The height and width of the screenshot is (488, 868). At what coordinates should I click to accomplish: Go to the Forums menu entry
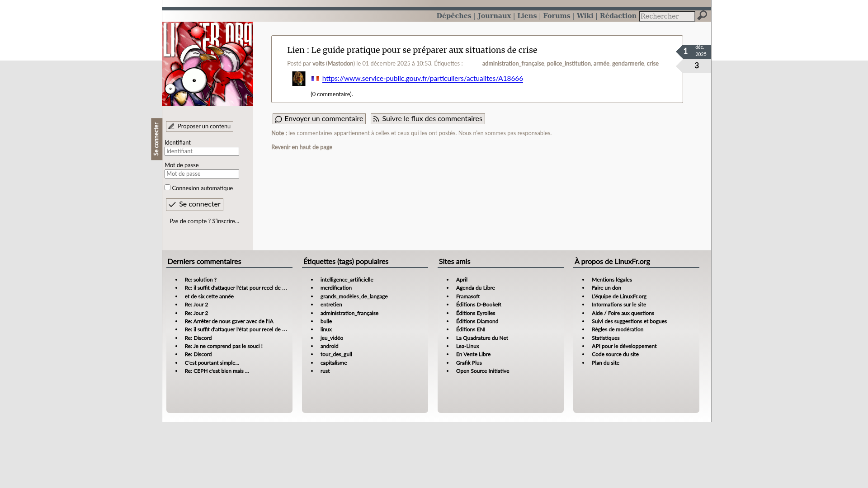[556, 16]
